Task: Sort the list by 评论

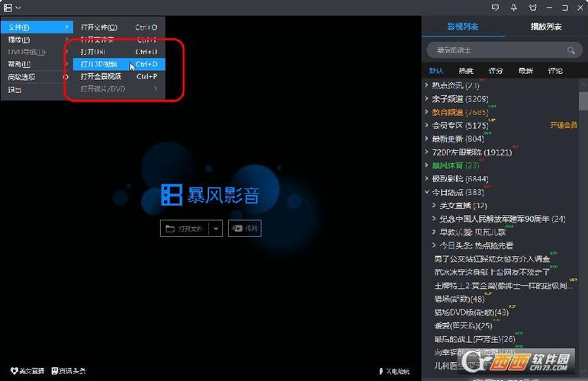Action: point(555,70)
